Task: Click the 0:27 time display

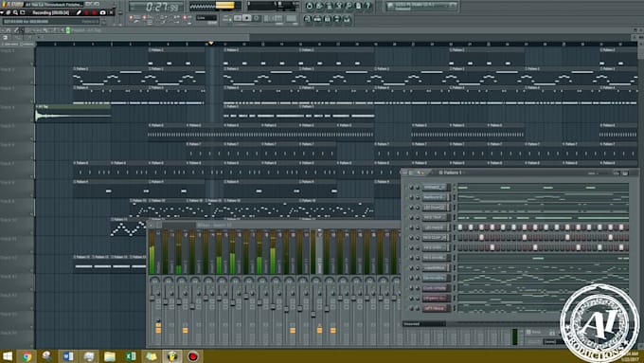Action: coord(157,7)
